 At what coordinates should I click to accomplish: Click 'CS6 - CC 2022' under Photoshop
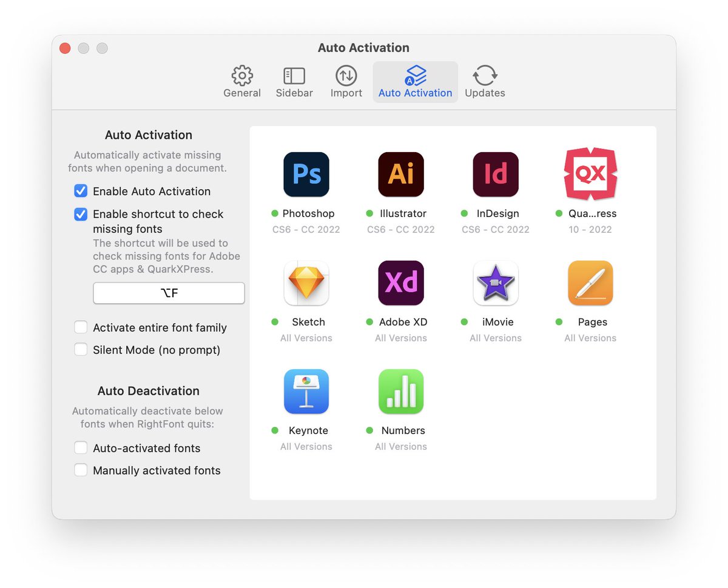tap(306, 229)
